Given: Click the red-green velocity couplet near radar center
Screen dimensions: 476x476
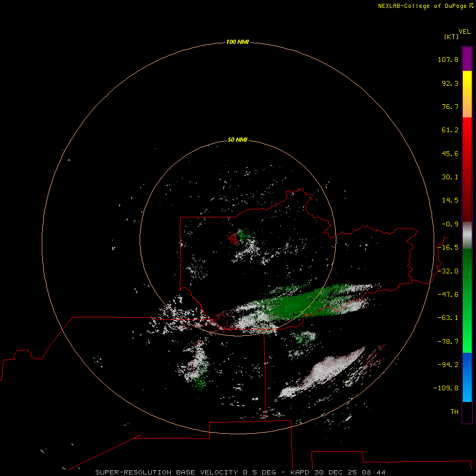Looking at the screenshot, I should click(x=238, y=236).
